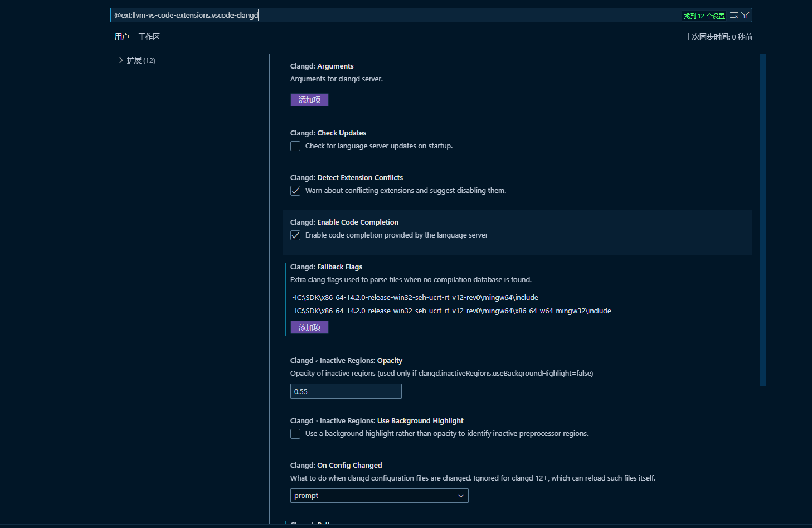Select the mingw64 include fallback flag
Image resolution: width=812 pixels, height=528 pixels.
[415, 297]
